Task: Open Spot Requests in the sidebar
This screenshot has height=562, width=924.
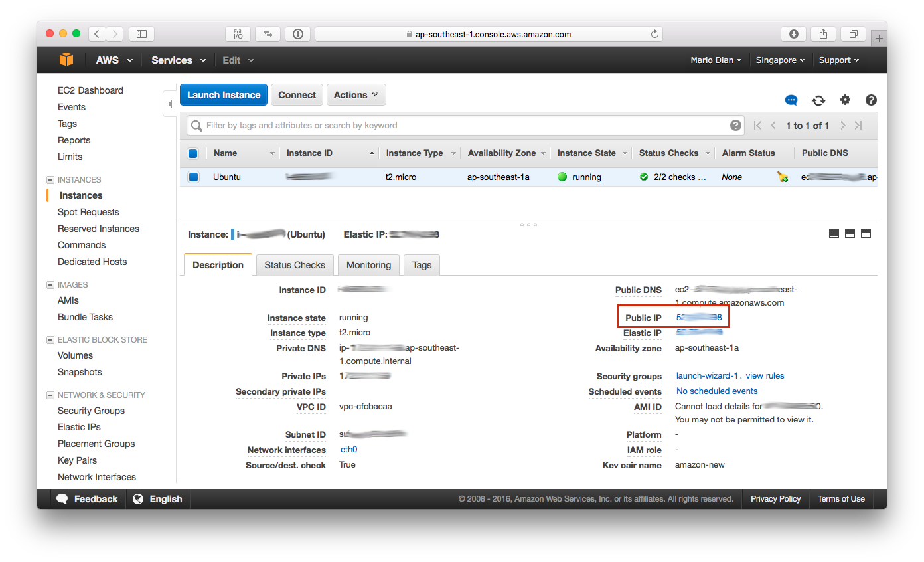Action: click(88, 212)
